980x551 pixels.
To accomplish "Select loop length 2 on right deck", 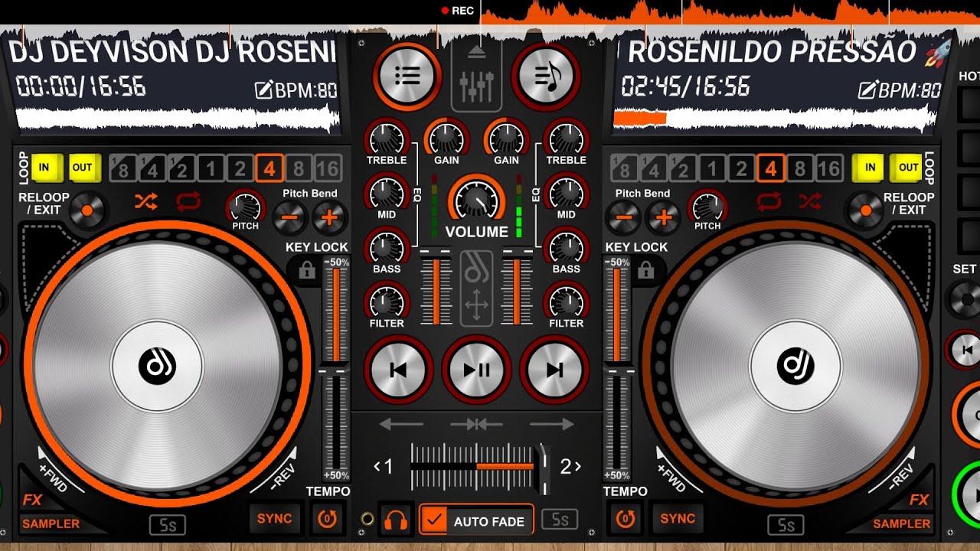I will pos(741,168).
